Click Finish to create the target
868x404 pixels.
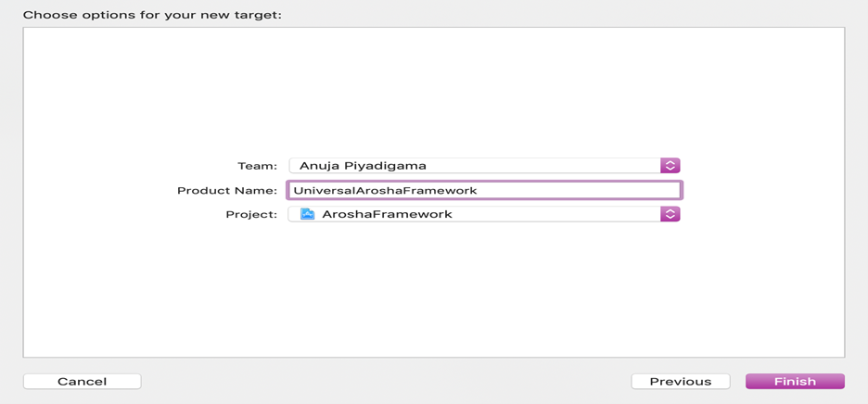[795, 382]
